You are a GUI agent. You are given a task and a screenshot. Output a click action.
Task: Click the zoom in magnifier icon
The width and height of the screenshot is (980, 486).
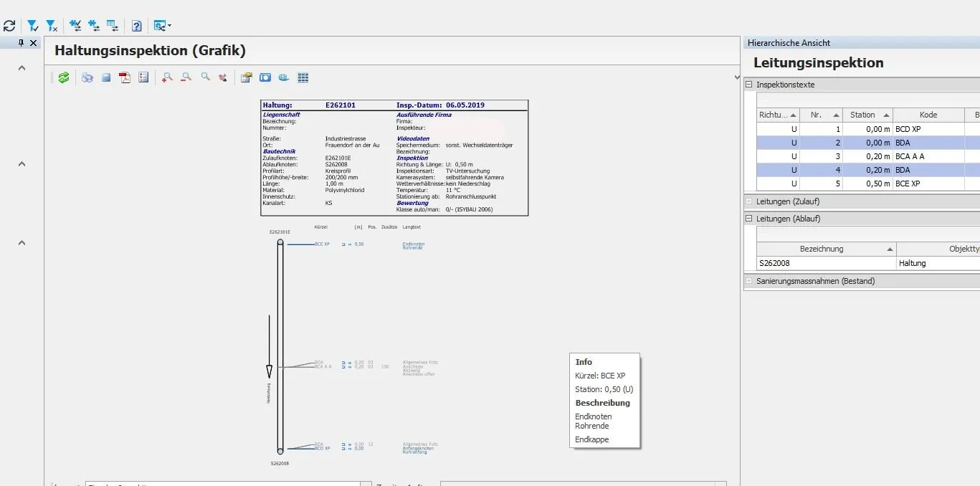point(167,77)
